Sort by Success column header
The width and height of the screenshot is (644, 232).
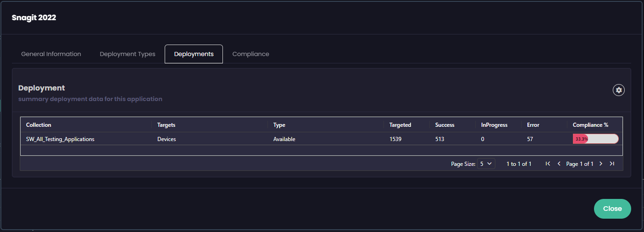tap(444, 124)
